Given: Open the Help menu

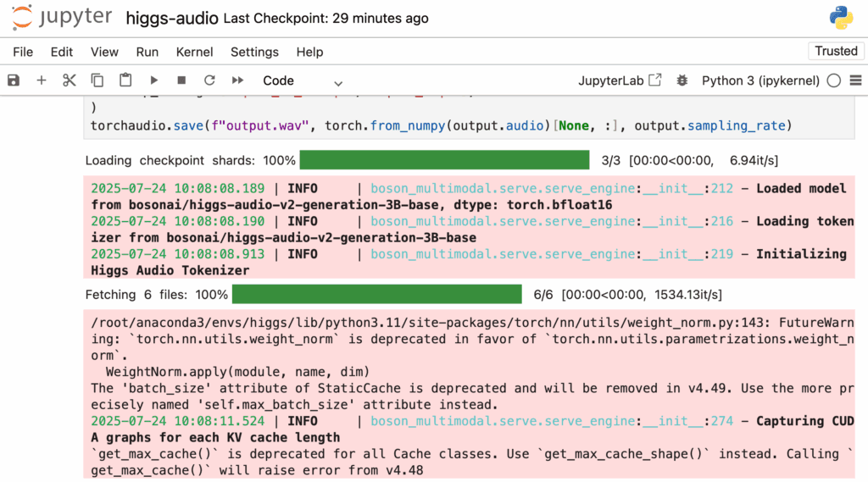Looking at the screenshot, I should [309, 52].
